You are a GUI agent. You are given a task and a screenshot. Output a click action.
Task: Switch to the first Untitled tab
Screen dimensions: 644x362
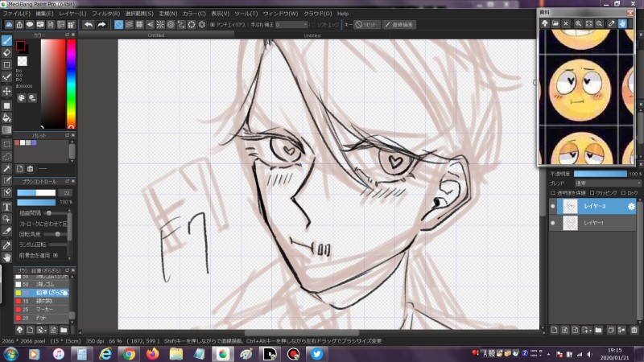[156, 35]
